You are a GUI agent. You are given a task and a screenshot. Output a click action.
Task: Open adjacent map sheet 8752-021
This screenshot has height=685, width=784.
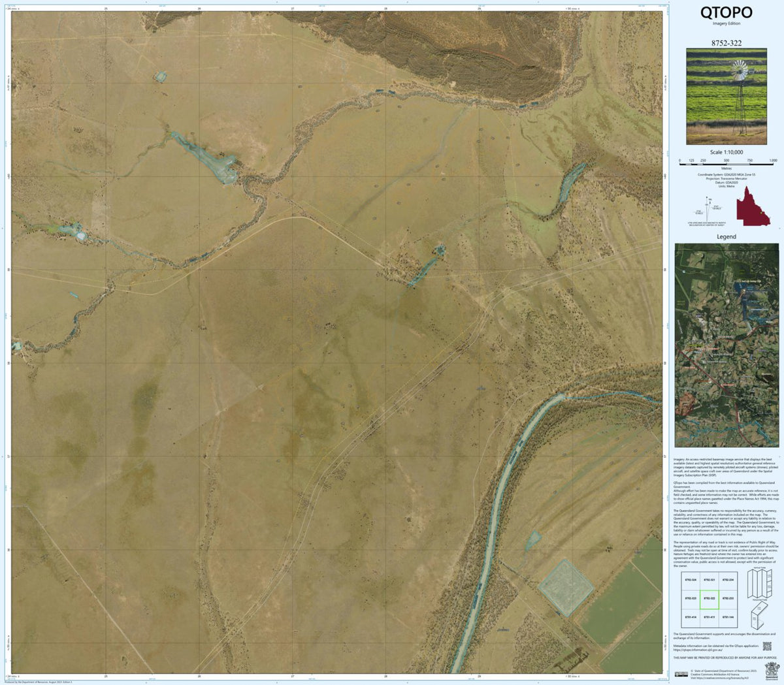point(709,579)
